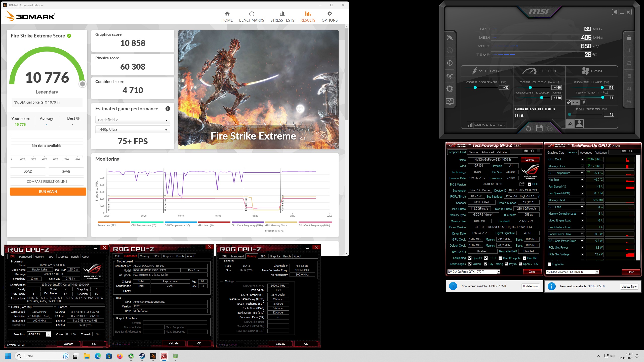The image size is (644, 362).
Task: Switch to the 3DMark Stress Tests tab
Action: tap(282, 17)
